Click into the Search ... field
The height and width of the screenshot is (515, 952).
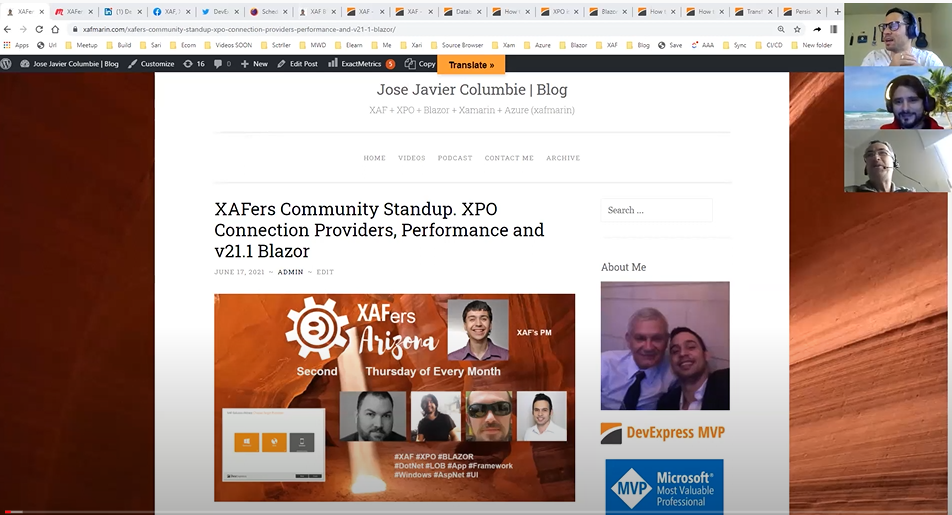click(656, 210)
